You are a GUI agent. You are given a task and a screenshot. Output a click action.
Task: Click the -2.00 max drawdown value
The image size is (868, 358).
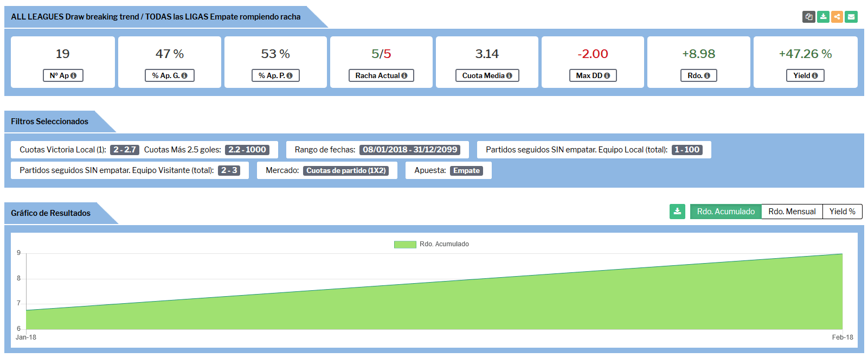tap(593, 54)
